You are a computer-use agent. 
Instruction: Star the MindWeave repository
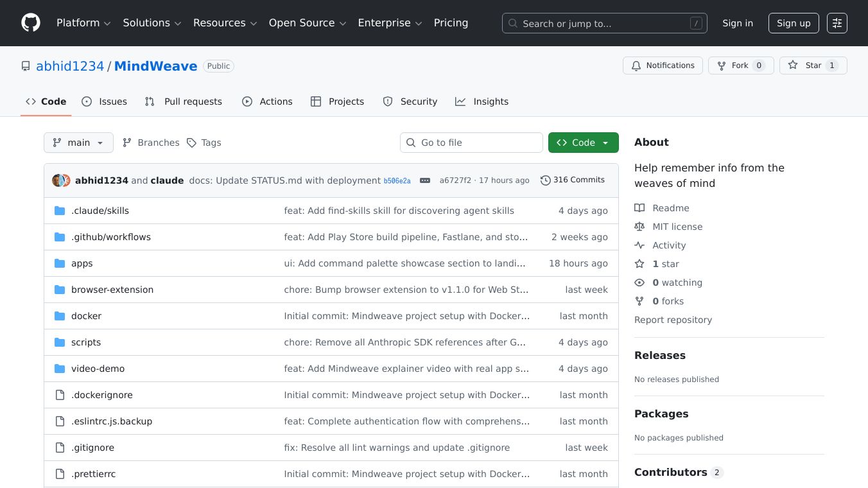tap(813, 65)
